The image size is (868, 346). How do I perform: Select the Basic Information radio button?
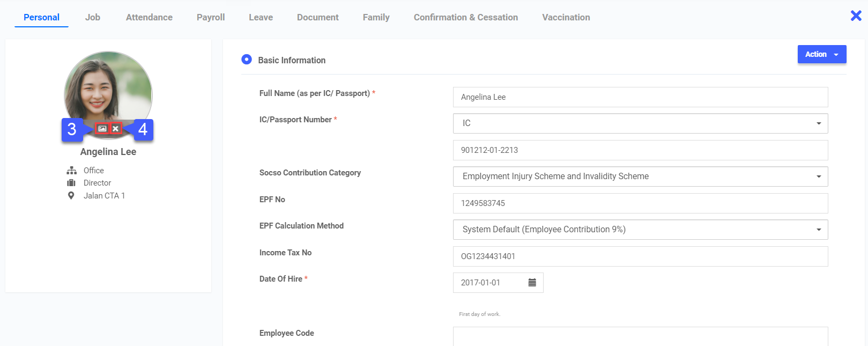pyautogui.click(x=247, y=60)
